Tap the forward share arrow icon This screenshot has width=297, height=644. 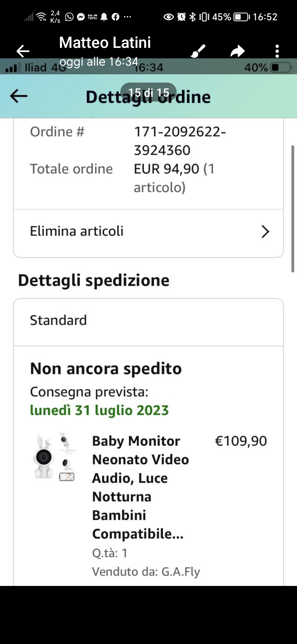pos(237,51)
